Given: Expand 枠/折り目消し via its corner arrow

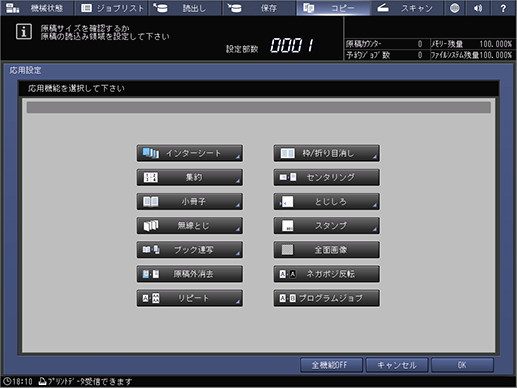Looking at the screenshot, I should coord(375,157).
